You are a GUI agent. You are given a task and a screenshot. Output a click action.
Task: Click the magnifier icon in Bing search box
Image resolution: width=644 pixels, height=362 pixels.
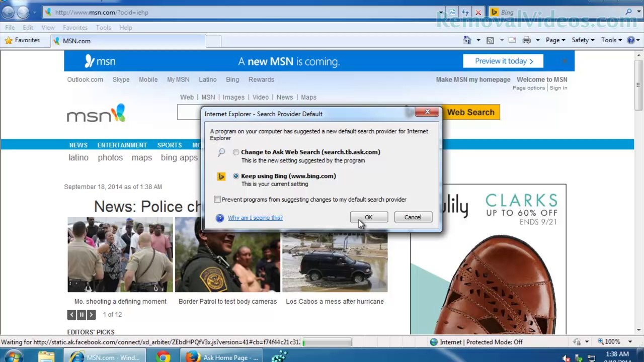point(629,12)
